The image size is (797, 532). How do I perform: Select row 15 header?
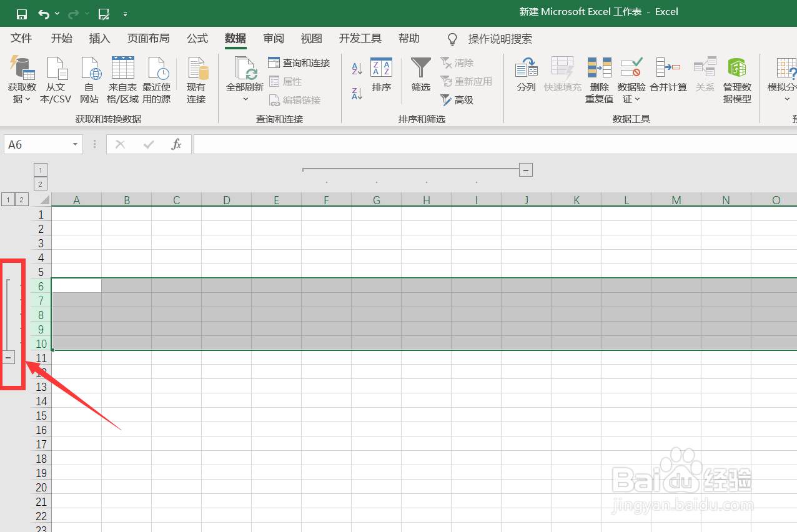click(41, 415)
